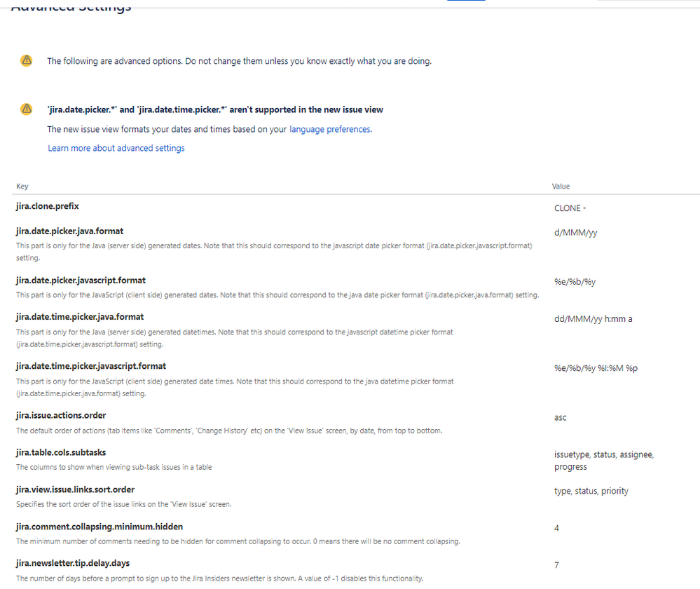Image resolution: width=700 pixels, height=589 pixels.
Task: Click the Jira Insiders newsletter description text
Action: point(219,578)
